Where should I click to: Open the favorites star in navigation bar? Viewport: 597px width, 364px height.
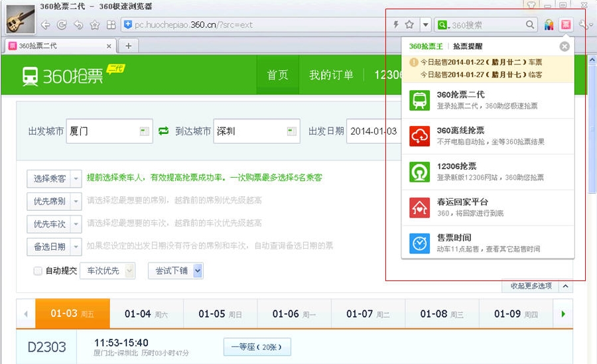(x=94, y=25)
